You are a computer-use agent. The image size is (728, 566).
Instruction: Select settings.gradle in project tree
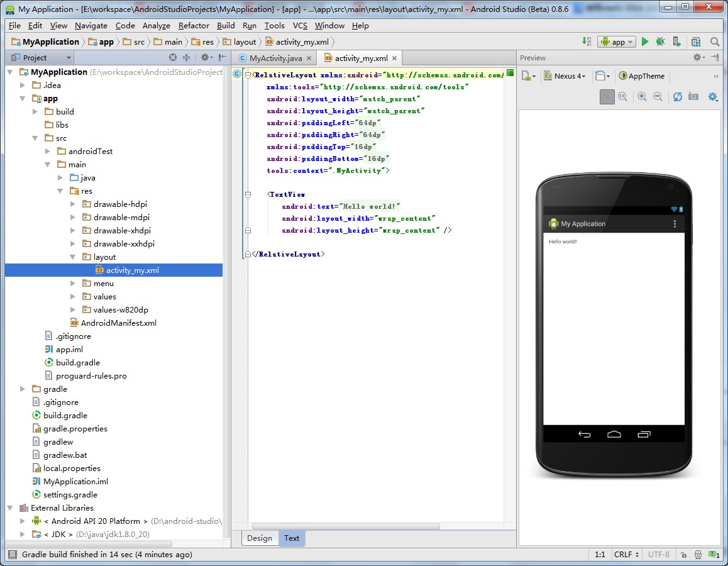[65, 495]
